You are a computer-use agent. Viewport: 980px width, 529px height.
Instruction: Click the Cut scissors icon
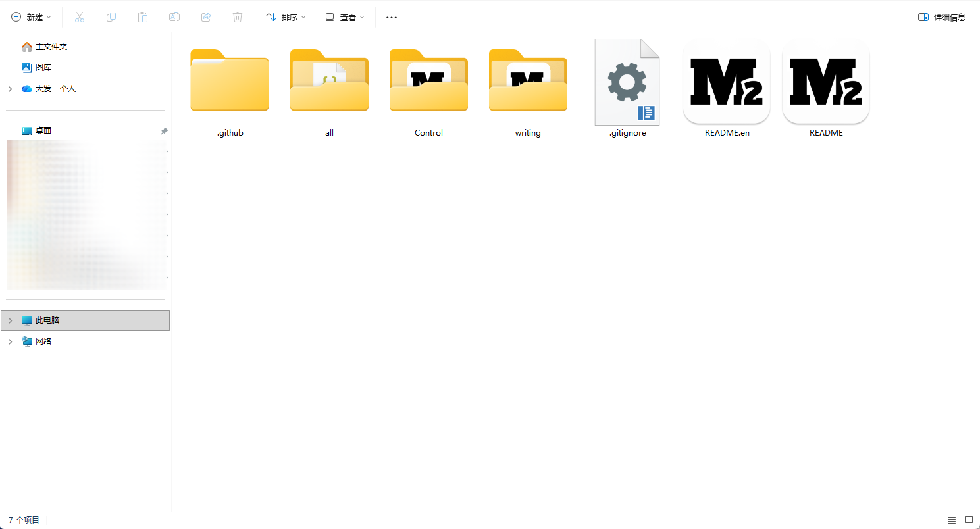[80, 17]
